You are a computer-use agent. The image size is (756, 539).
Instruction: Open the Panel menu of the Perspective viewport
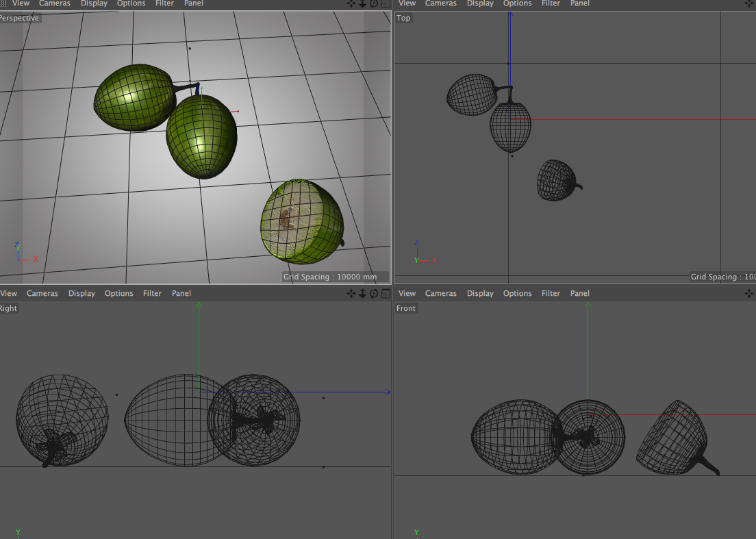(x=194, y=3)
